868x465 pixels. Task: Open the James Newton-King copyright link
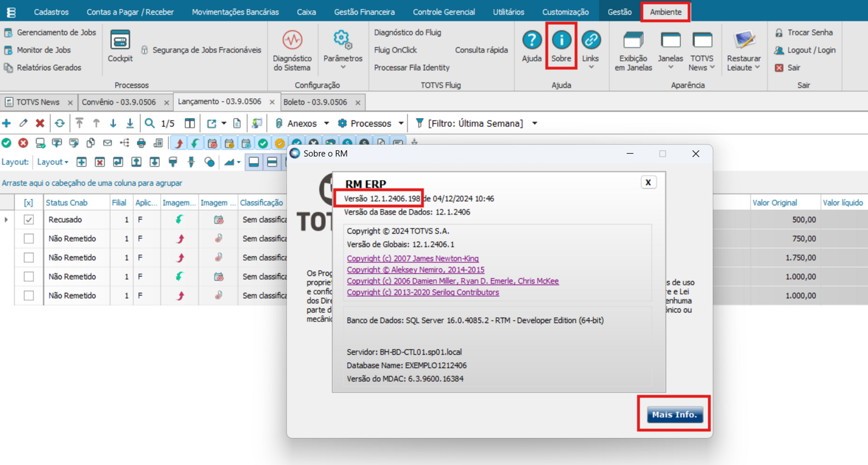pos(413,258)
